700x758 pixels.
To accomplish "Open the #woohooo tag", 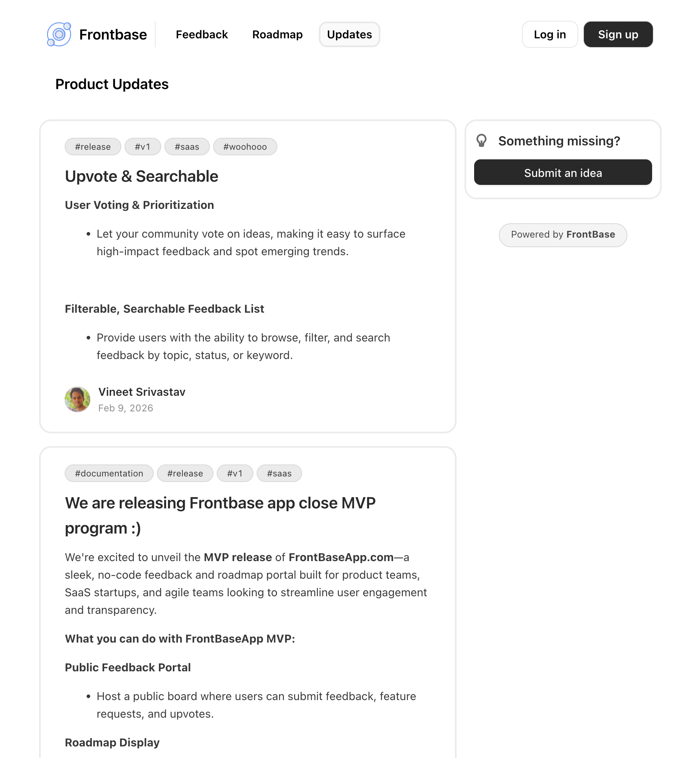I will tap(245, 147).
